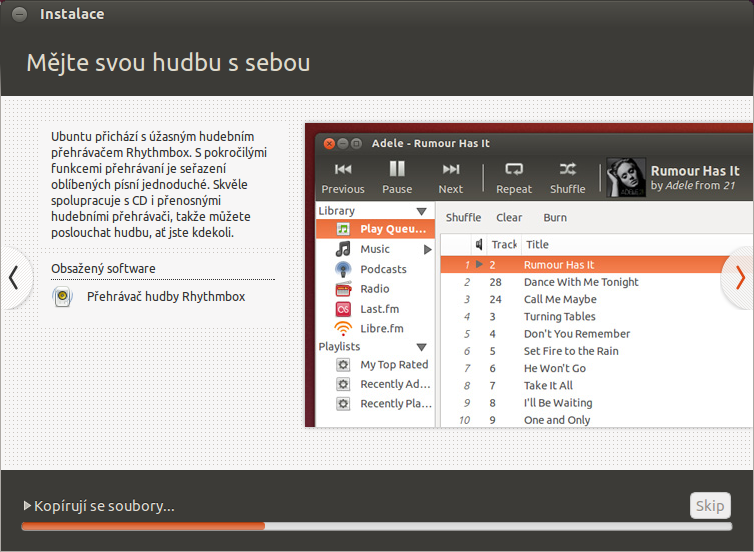
Task: Click the Rhythmbox window minimize button
Action: click(x=342, y=143)
